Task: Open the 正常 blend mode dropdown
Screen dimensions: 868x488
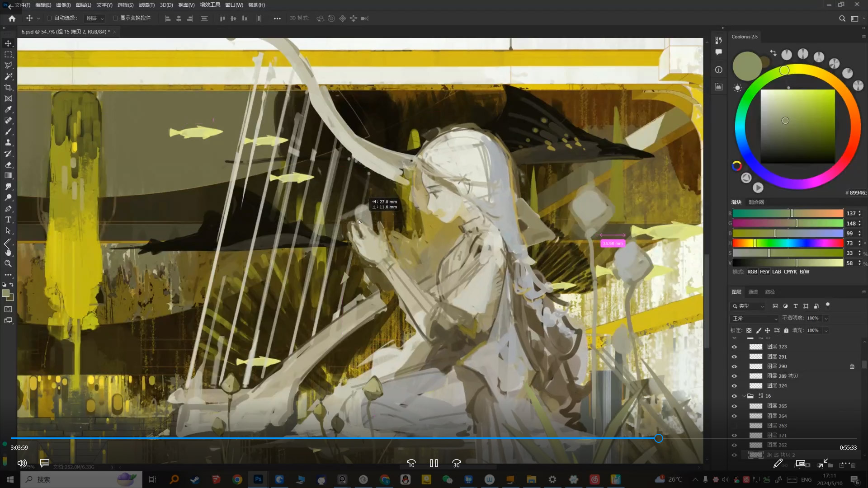Action: [x=754, y=319]
